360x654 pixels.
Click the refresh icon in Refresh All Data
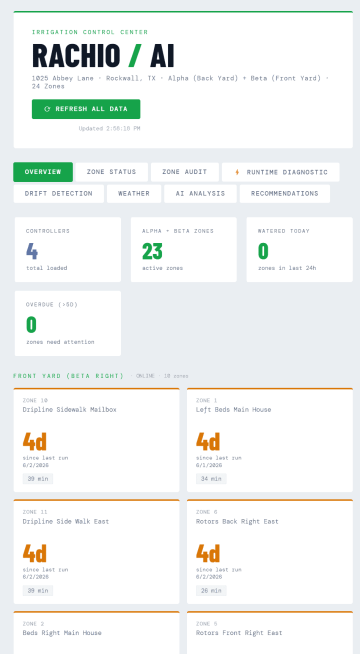pos(47,109)
